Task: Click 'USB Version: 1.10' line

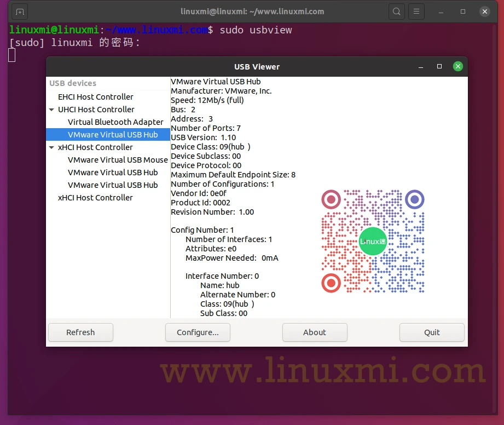Action: [x=204, y=137]
